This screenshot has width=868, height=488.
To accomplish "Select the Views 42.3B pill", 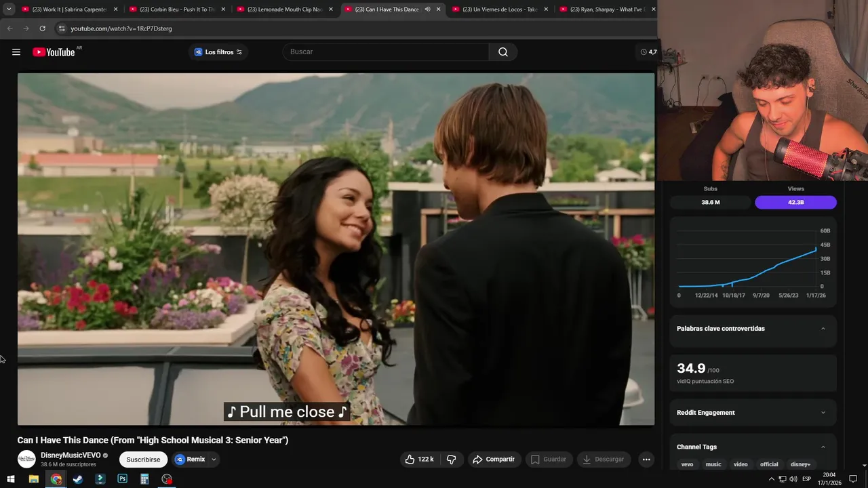I will pyautogui.click(x=795, y=202).
